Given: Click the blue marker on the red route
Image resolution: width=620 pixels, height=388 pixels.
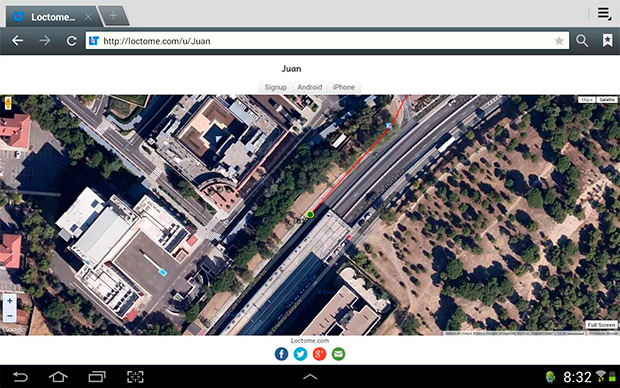Looking at the screenshot, I should click(x=389, y=126).
